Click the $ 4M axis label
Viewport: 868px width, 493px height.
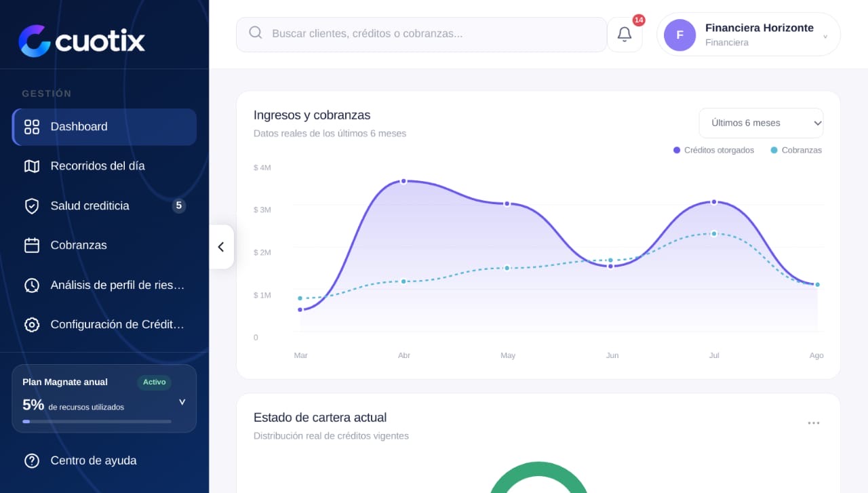(262, 167)
